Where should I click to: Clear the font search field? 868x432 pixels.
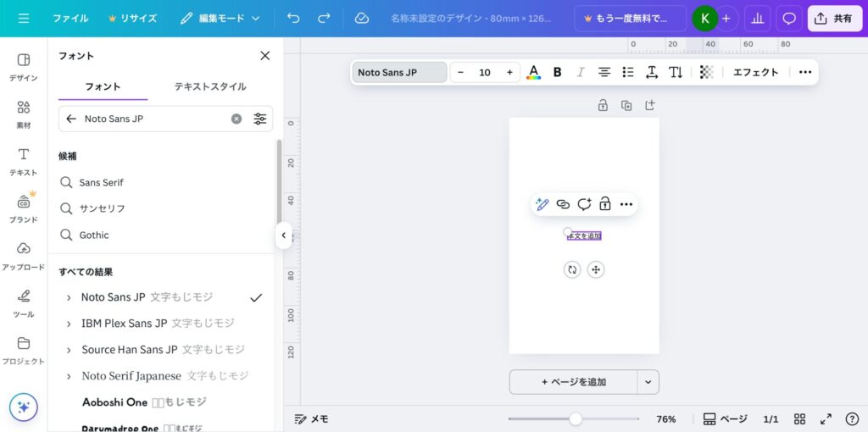click(236, 119)
